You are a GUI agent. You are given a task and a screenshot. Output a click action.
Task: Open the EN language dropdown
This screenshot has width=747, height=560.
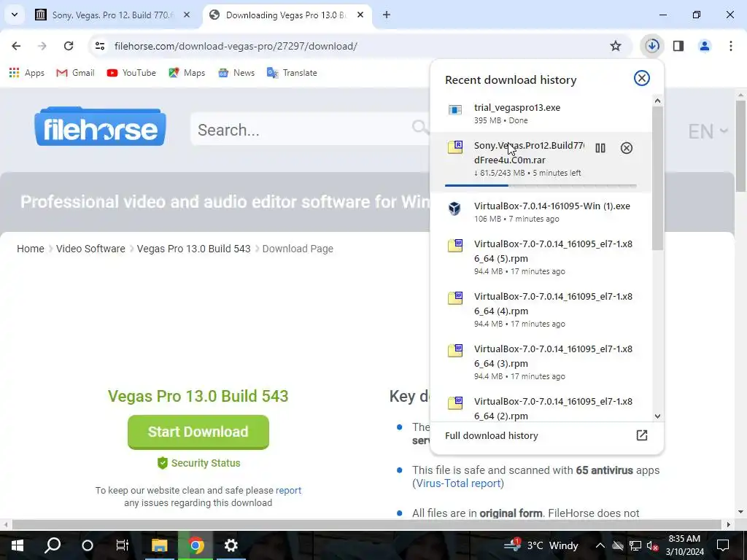708,131
